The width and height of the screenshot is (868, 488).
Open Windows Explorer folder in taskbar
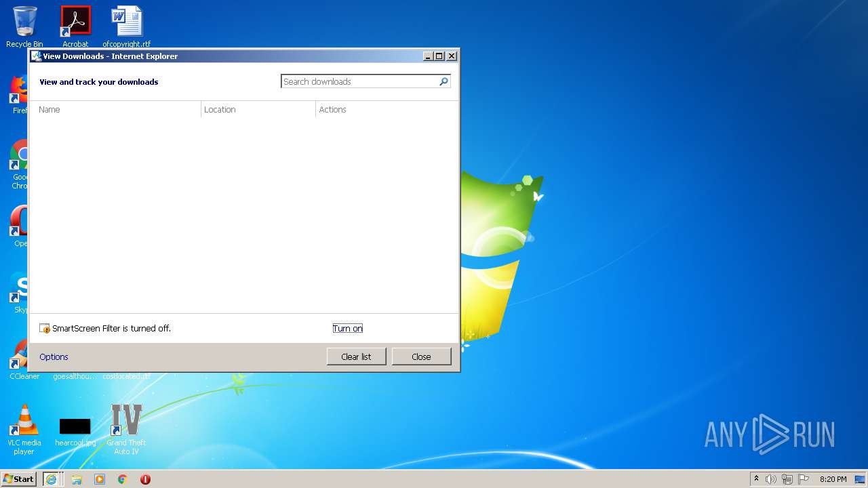(77, 479)
